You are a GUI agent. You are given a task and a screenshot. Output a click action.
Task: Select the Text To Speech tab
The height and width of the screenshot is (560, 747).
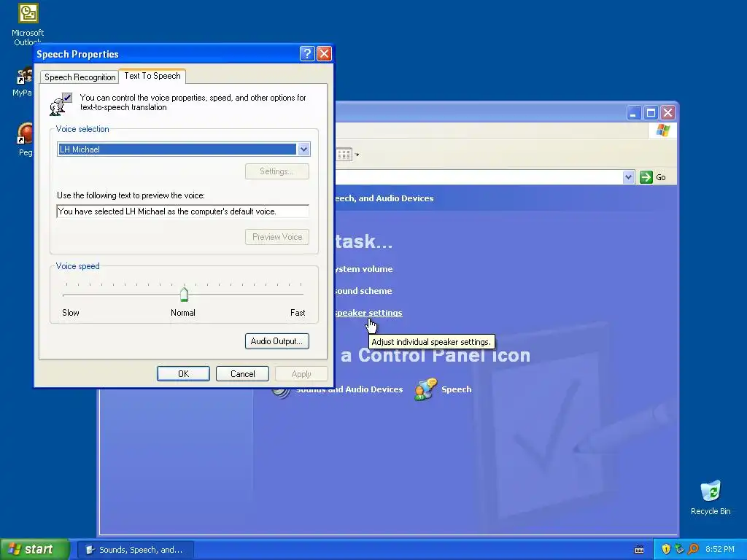coord(152,76)
